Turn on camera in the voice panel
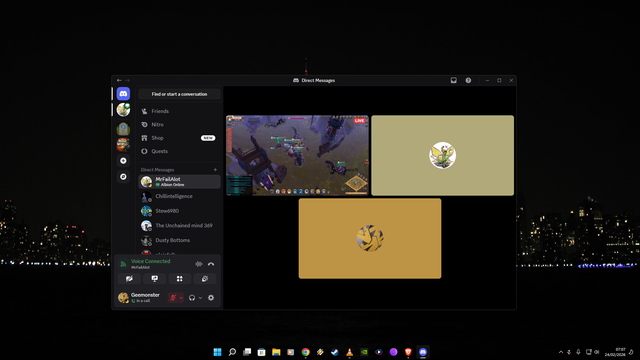640x360 pixels. 129,279
